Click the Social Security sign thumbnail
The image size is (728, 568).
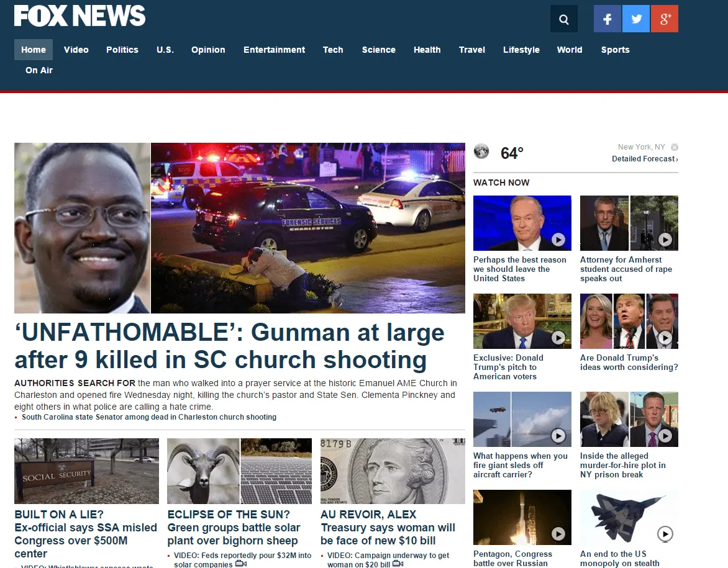coord(86,471)
